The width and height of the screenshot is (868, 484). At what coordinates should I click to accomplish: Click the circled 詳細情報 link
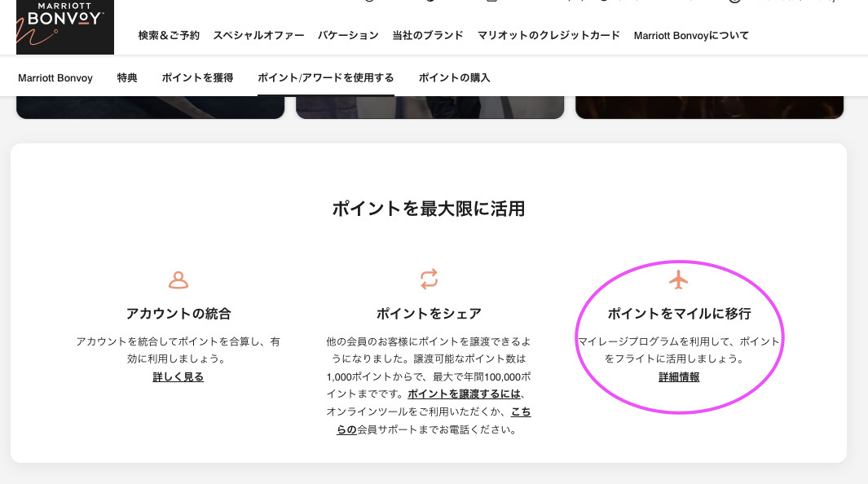[679, 376]
